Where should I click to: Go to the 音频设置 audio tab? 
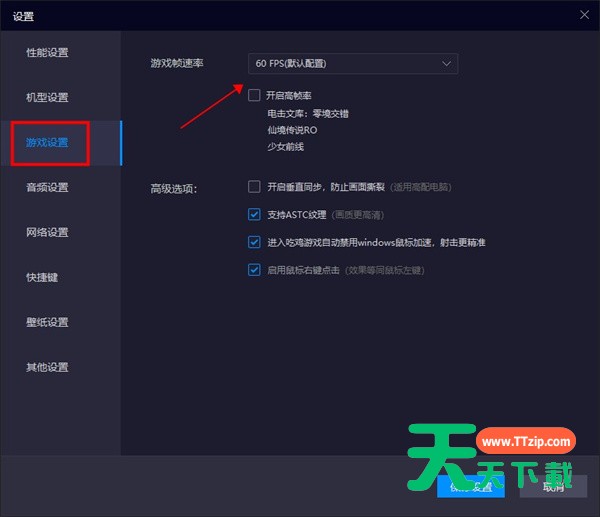[x=47, y=187]
